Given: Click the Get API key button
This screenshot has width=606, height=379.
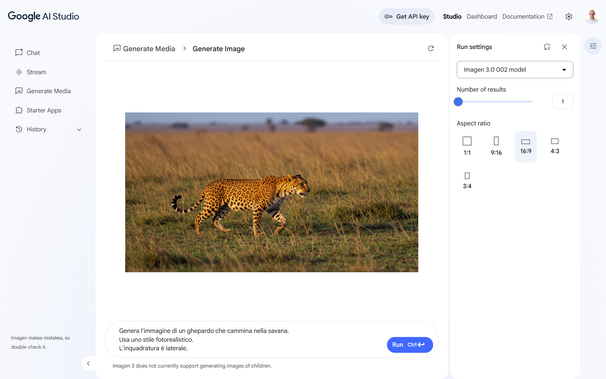Looking at the screenshot, I should click(407, 17).
